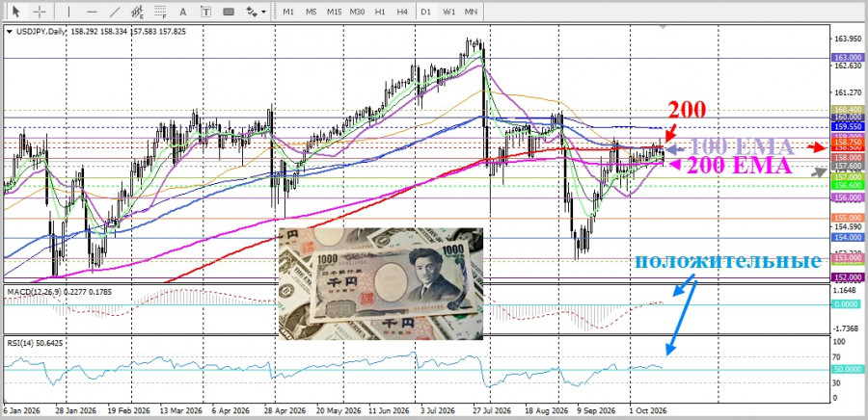Click the RSI 50.0000 level label
Screen dimensions: 868x420
point(847,369)
